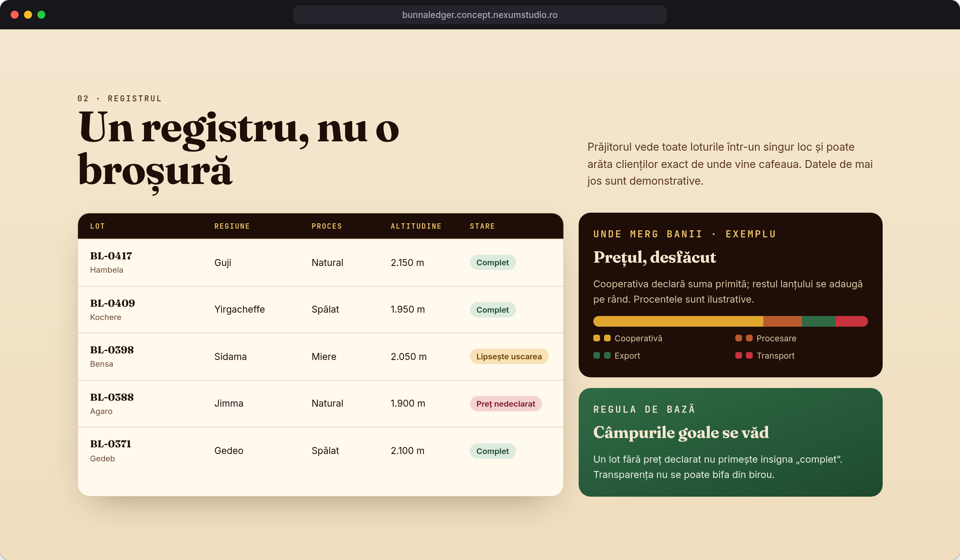Click the Agaro sublabel

tap(101, 411)
